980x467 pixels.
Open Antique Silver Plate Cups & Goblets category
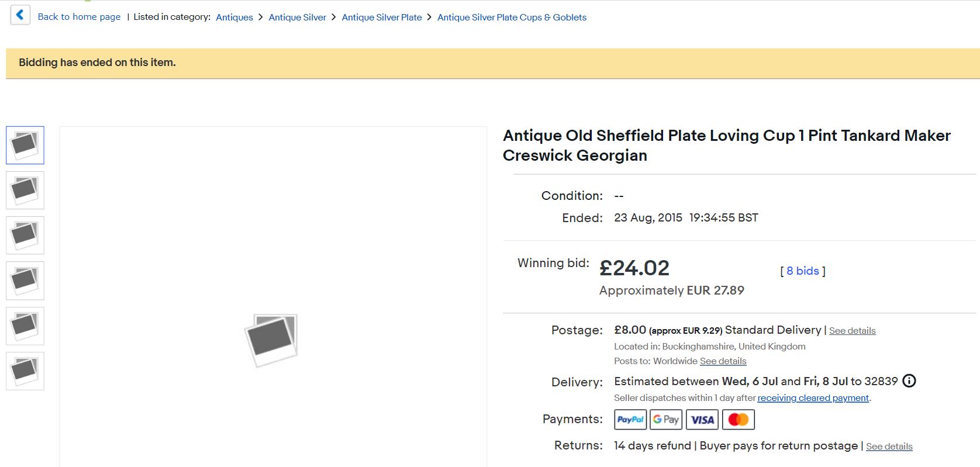[512, 18]
